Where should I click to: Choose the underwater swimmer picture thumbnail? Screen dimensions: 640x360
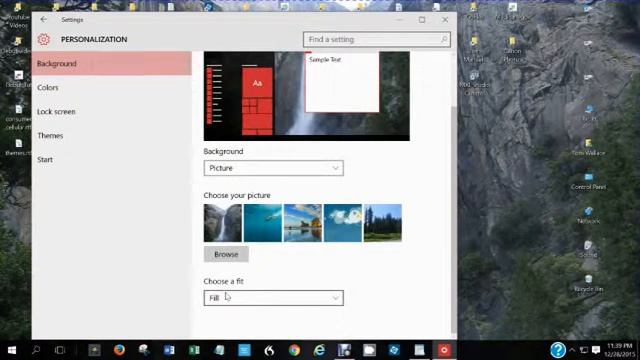point(262,223)
